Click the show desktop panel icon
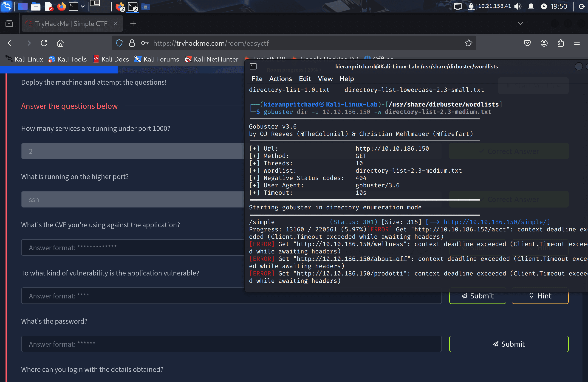 23,6
